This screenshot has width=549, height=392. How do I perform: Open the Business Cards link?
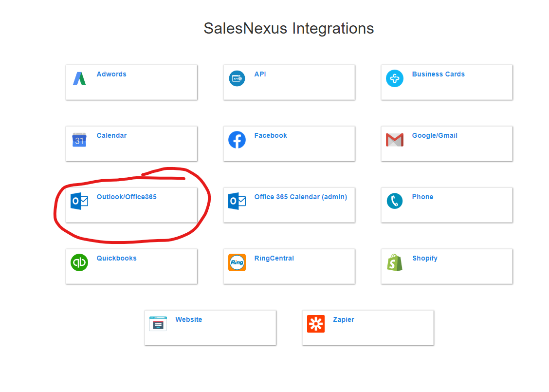(439, 75)
